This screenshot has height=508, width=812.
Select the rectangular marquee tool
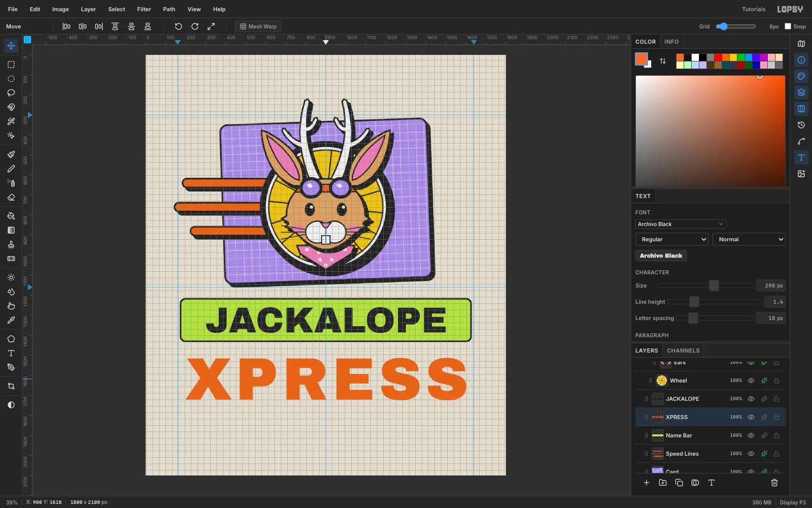pos(11,65)
